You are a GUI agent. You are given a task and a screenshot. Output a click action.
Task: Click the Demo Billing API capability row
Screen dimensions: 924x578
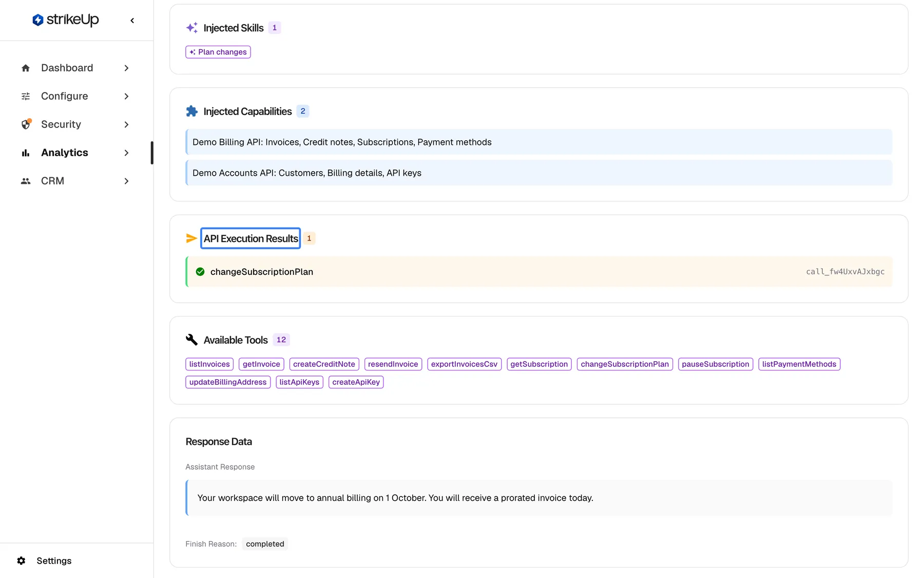click(539, 142)
